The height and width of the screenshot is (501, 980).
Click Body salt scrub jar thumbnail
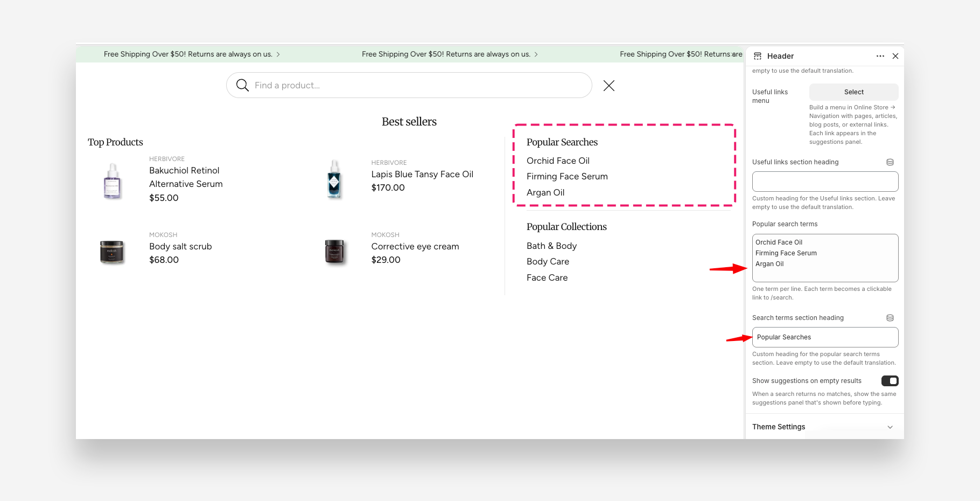click(112, 252)
